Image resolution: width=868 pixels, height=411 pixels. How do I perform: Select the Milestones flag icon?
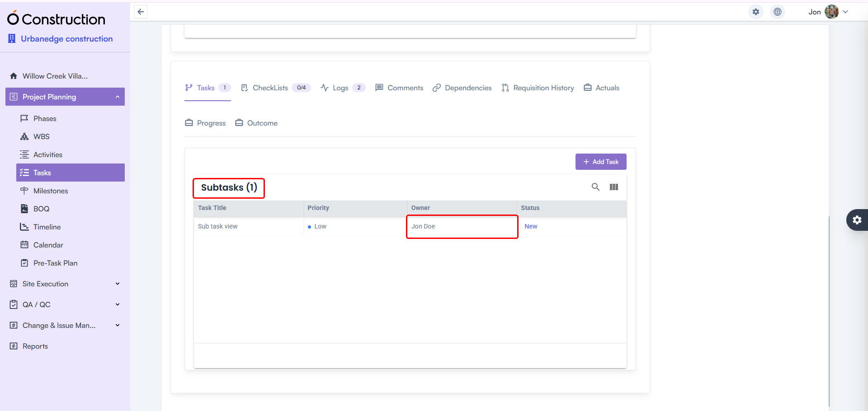coord(25,191)
